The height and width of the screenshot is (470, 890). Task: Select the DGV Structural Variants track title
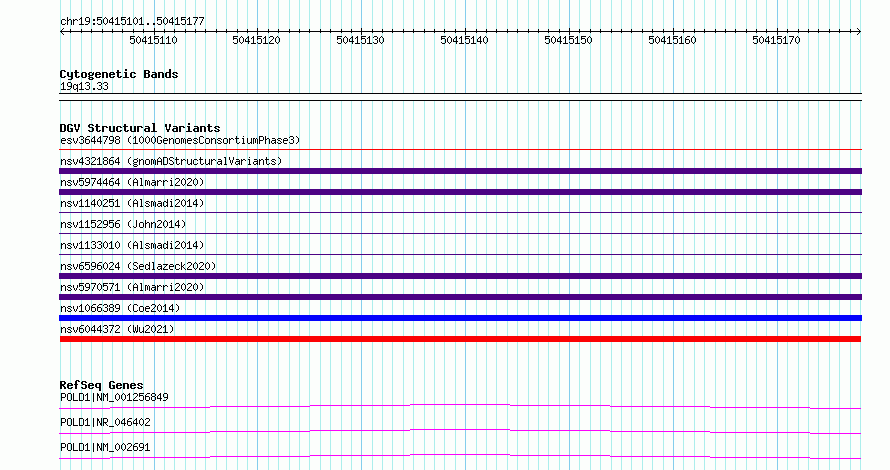coord(140,128)
